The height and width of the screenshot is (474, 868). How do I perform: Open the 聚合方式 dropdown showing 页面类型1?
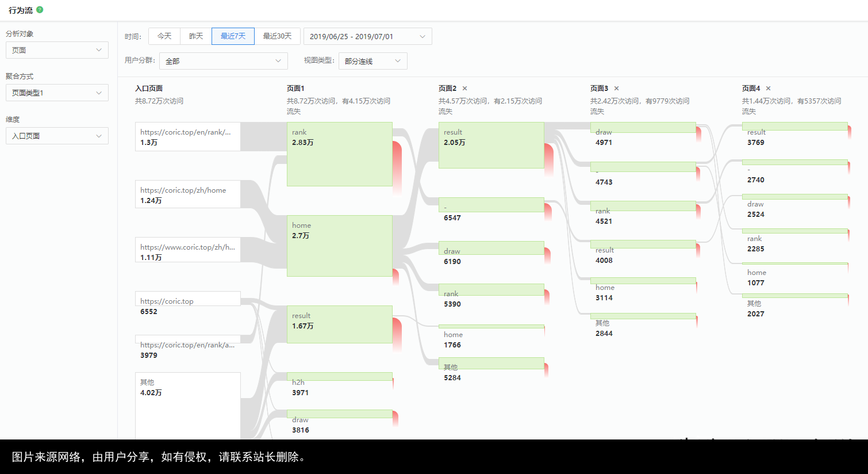56,92
